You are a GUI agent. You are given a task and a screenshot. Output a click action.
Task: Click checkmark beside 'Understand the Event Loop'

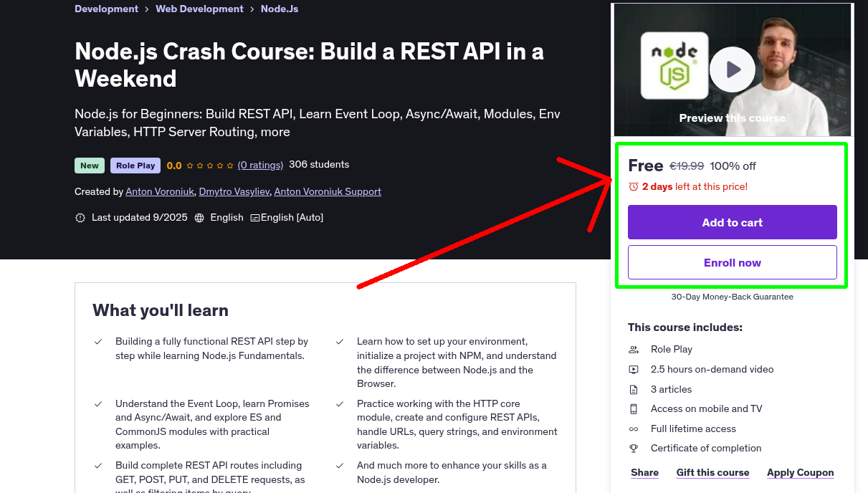(x=98, y=404)
